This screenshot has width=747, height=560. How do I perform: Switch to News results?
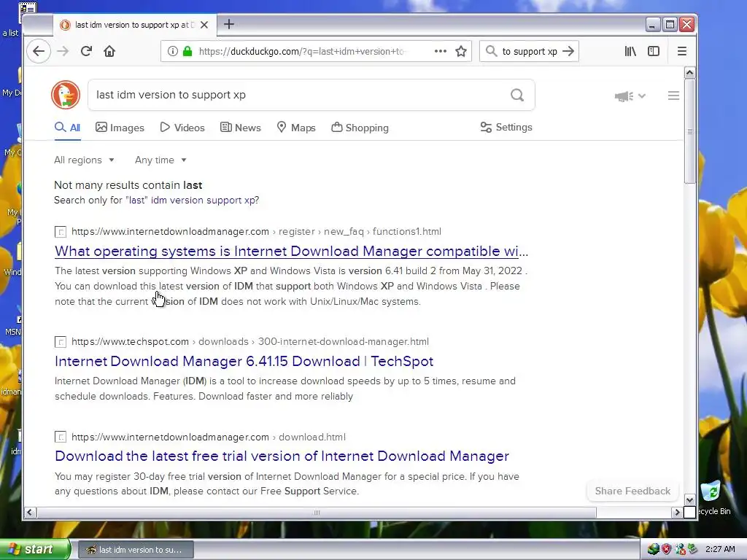[241, 128]
